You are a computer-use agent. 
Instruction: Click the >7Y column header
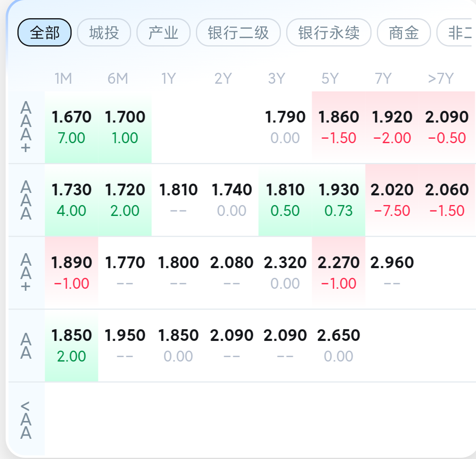(441, 78)
